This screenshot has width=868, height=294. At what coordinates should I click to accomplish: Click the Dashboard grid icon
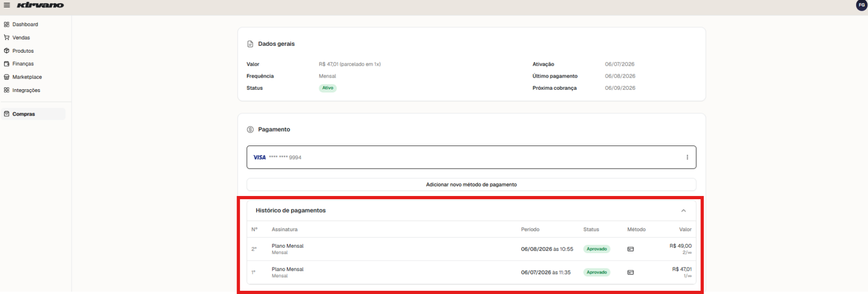click(x=6, y=24)
